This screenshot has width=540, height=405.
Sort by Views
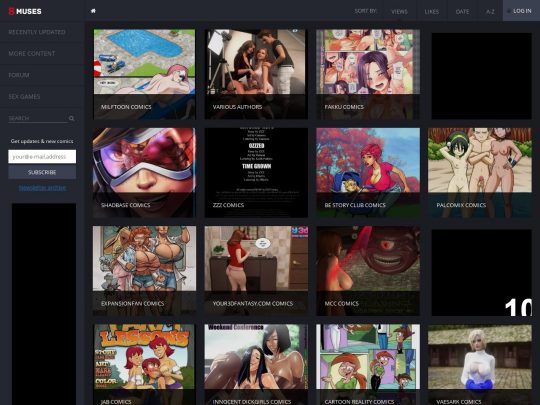coord(399,11)
